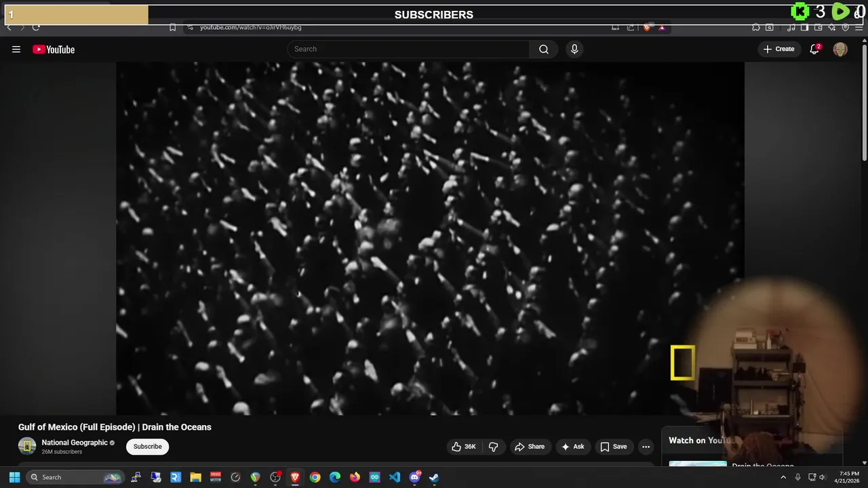
Task: Dislike the video with thumbs down
Action: (x=493, y=447)
